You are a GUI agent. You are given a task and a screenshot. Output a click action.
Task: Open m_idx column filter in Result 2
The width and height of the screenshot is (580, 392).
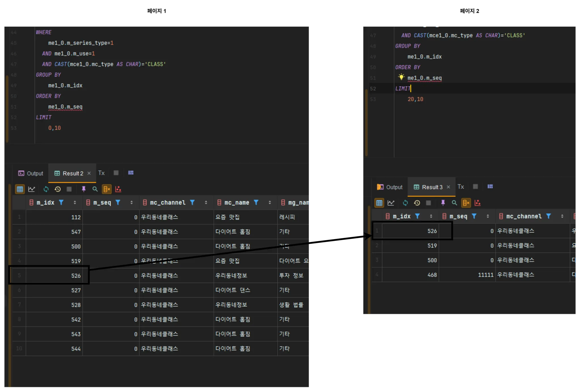coord(61,202)
